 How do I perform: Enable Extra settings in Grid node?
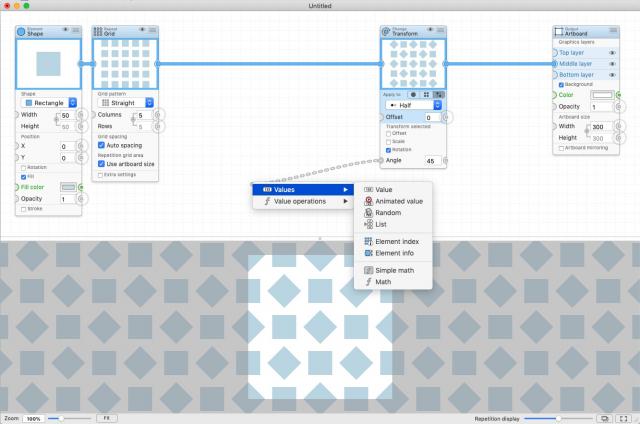click(100, 175)
